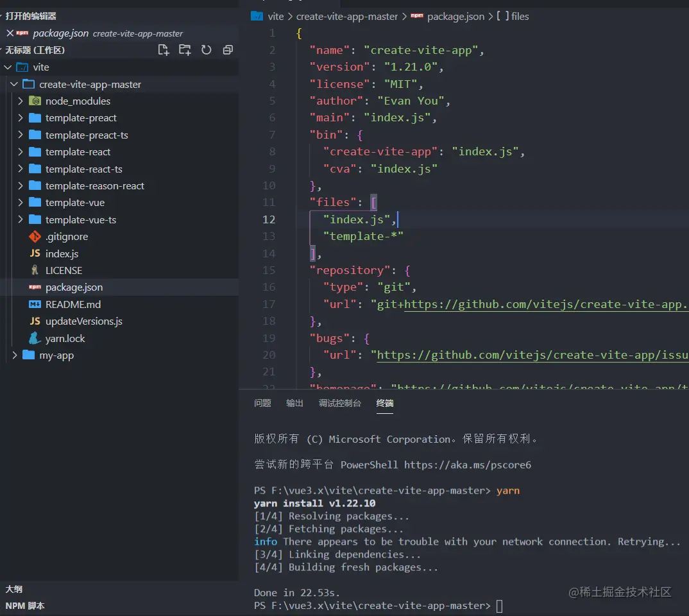Click the my-app folder icon

tap(29, 355)
